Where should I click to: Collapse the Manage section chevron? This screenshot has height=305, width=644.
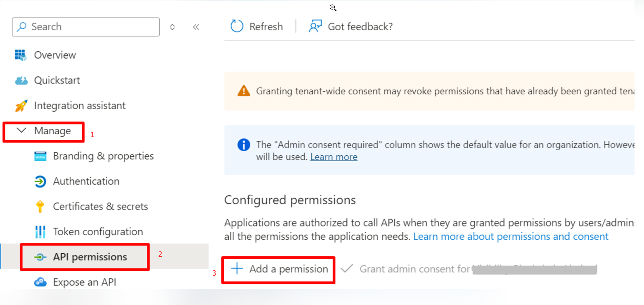pyautogui.click(x=21, y=131)
